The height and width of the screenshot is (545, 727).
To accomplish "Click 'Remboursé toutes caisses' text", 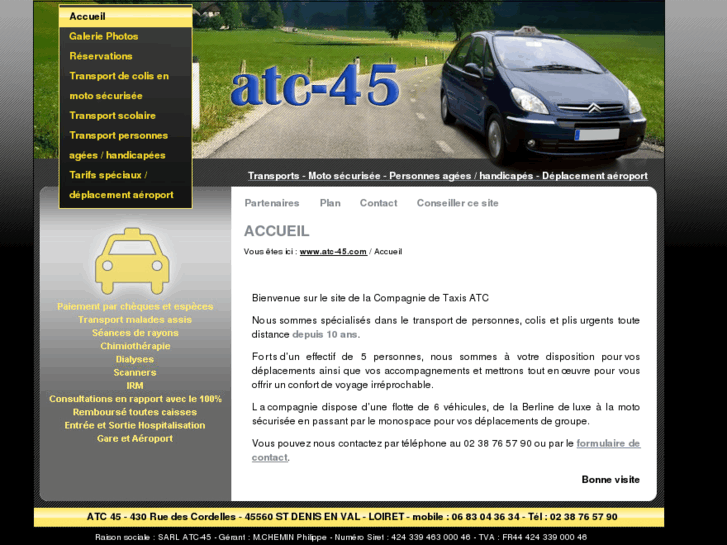I will (x=135, y=412).
